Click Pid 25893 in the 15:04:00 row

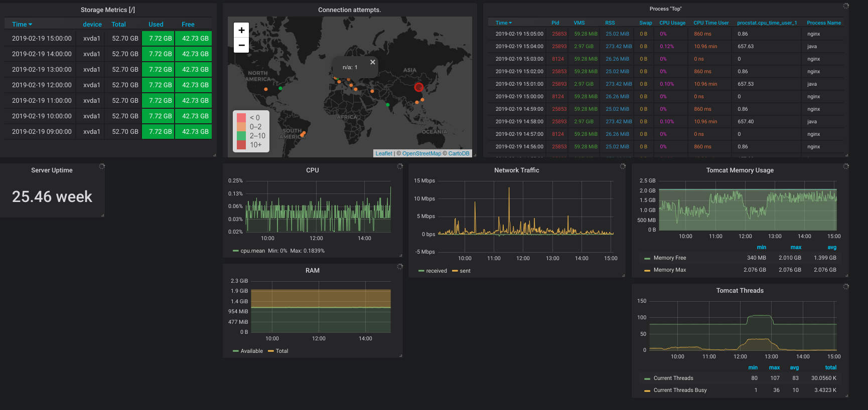click(559, 46)
